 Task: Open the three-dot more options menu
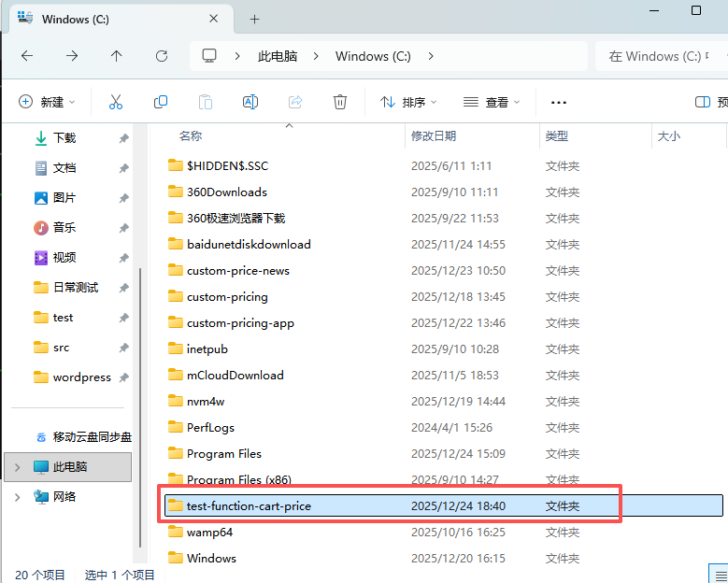click(559, 103)
